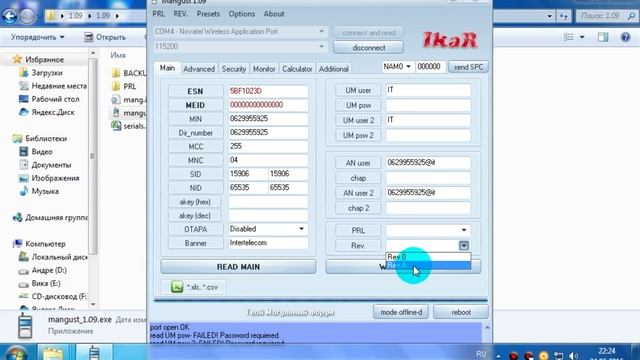The width and height of the screenshot is (640, 360).
Task: Toggle the Explorer preview pane icon
Action: coord(603,37)
